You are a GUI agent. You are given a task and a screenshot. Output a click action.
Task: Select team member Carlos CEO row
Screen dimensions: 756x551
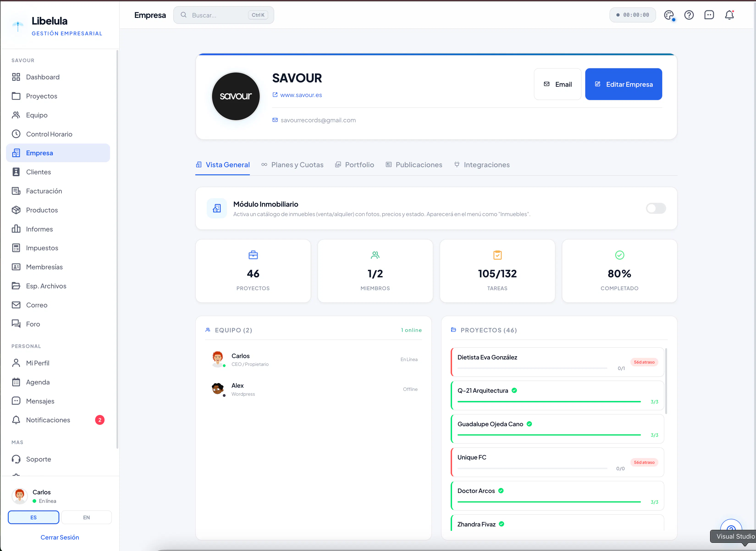[x=314, y=359]
